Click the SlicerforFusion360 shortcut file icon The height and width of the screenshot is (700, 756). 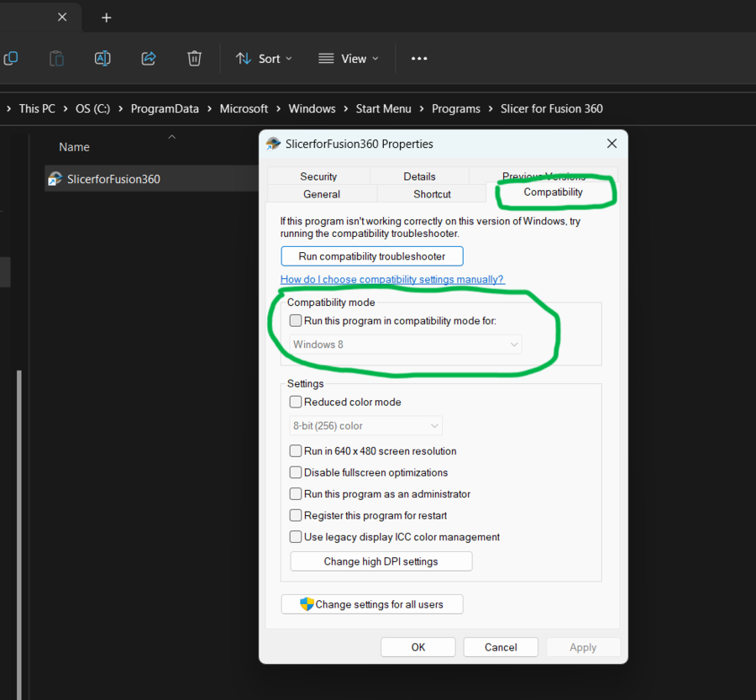click(55, 179)
